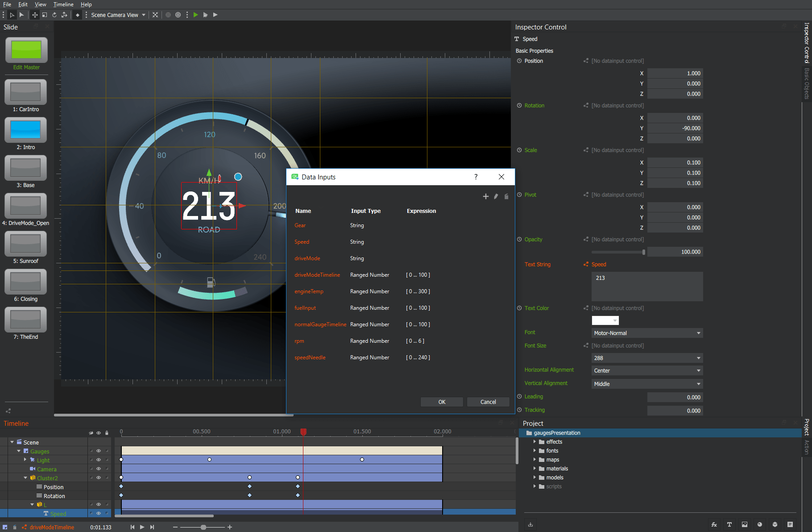Select the green Play toolbar icon
This screenshot has height=532, width=812.
pyautogui.click(x=195, y=15)
